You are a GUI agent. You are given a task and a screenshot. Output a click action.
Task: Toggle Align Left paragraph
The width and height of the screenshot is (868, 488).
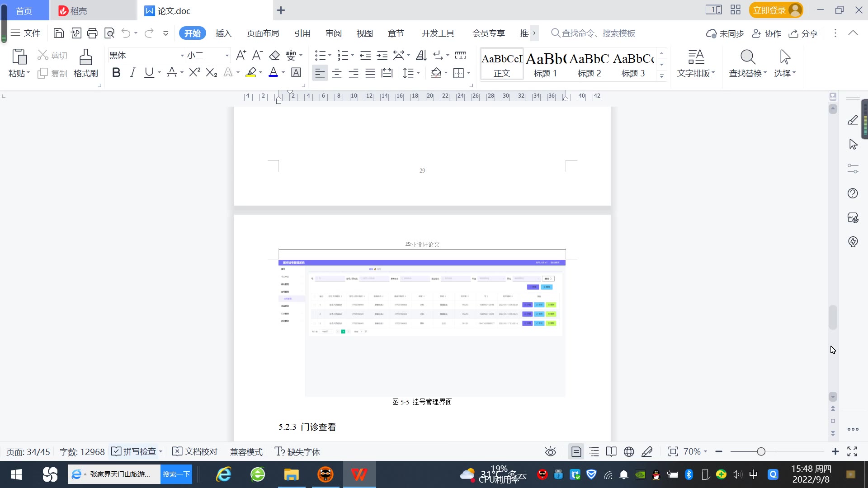coord(320,72)
